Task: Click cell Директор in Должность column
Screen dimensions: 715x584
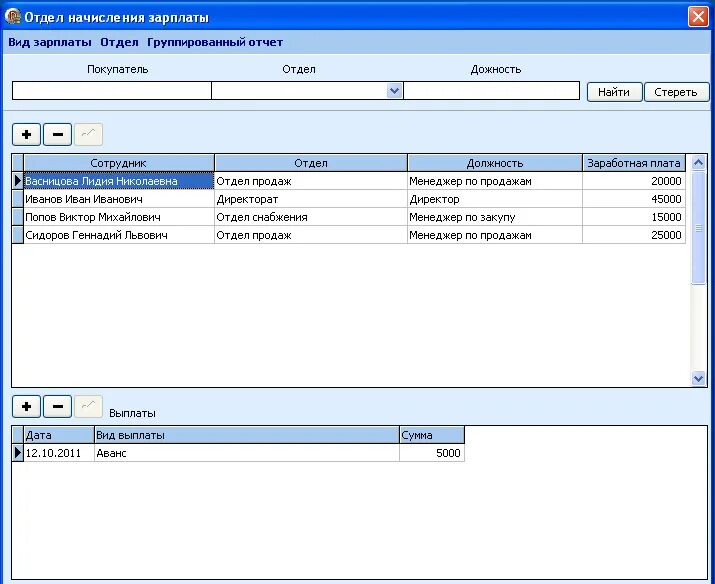Action: [495, 199]
